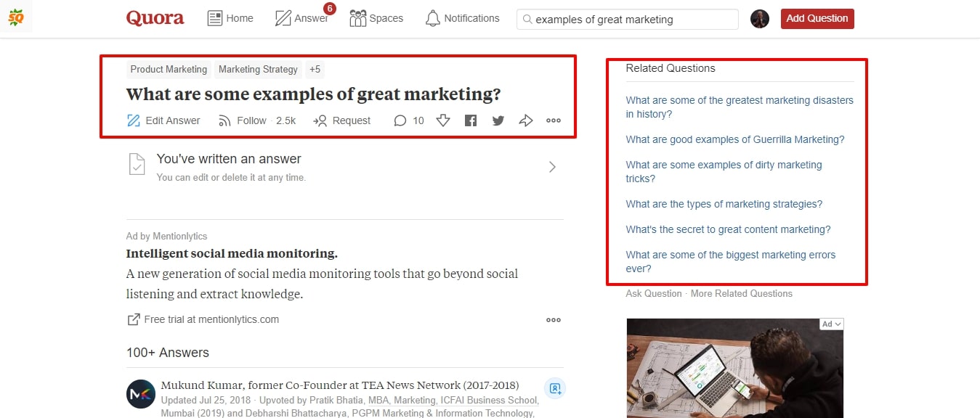Share the question to Twitter
The image size is (980, 418).
498,120
